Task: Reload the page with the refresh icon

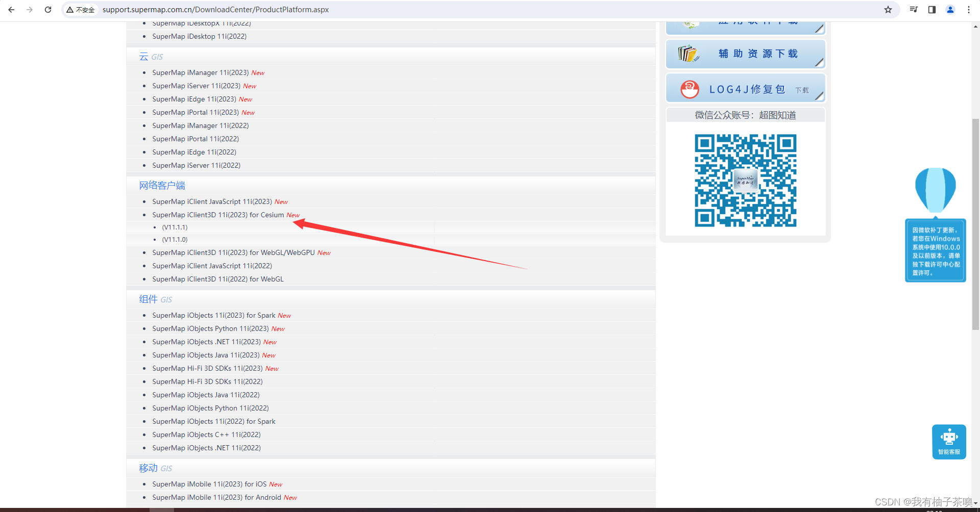Action: click(48, 10)
